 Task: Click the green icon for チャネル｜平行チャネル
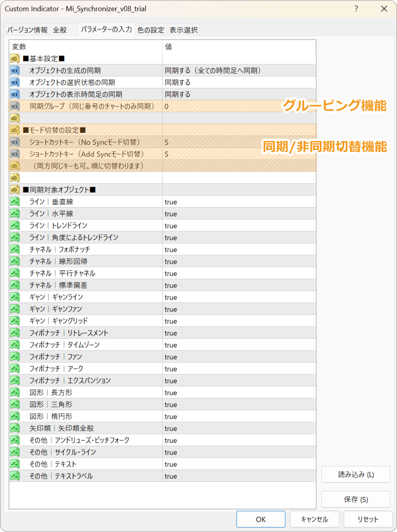point(14,273)
